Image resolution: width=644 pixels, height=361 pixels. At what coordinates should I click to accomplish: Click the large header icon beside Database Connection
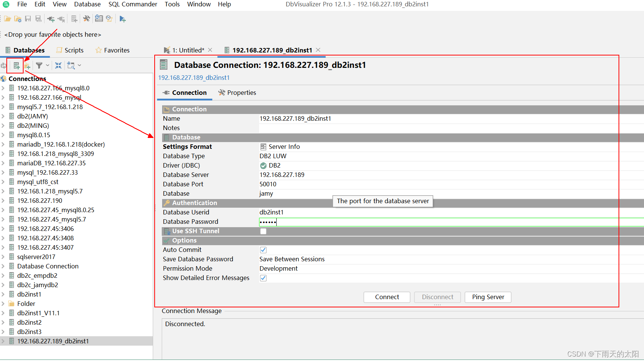[x=164, y=65]
